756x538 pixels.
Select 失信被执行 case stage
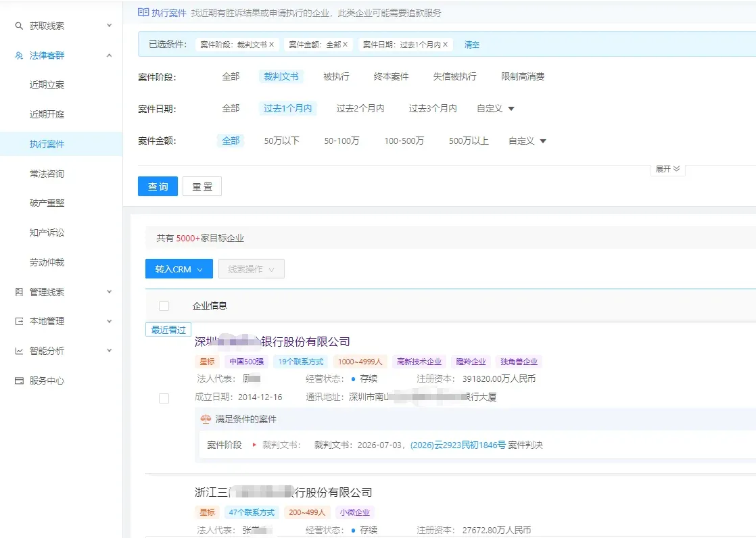[454, 76]
